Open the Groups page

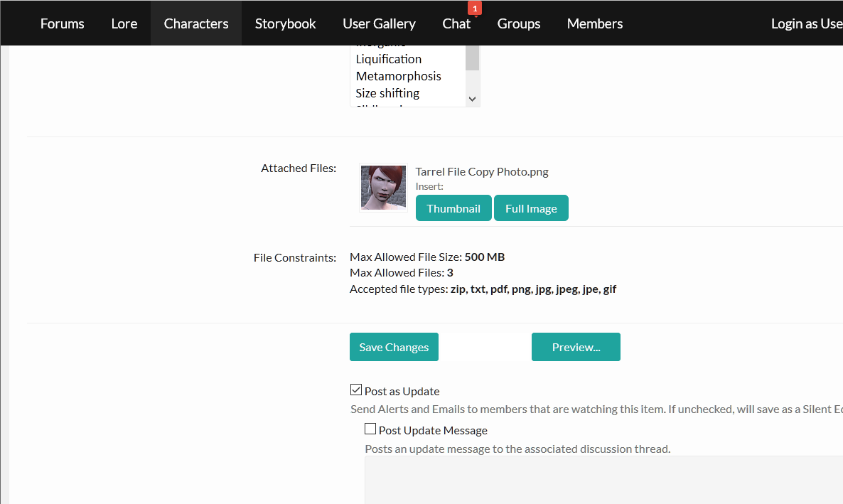(x=519, y=23)
